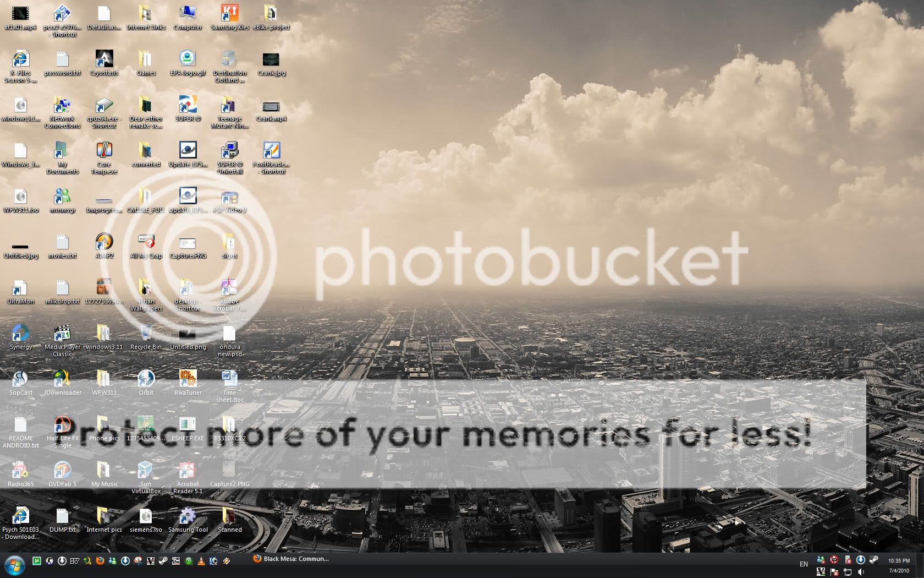The image size is (924, 578).
Task: Open the EN language bar selector
Action: click(804, 564)
